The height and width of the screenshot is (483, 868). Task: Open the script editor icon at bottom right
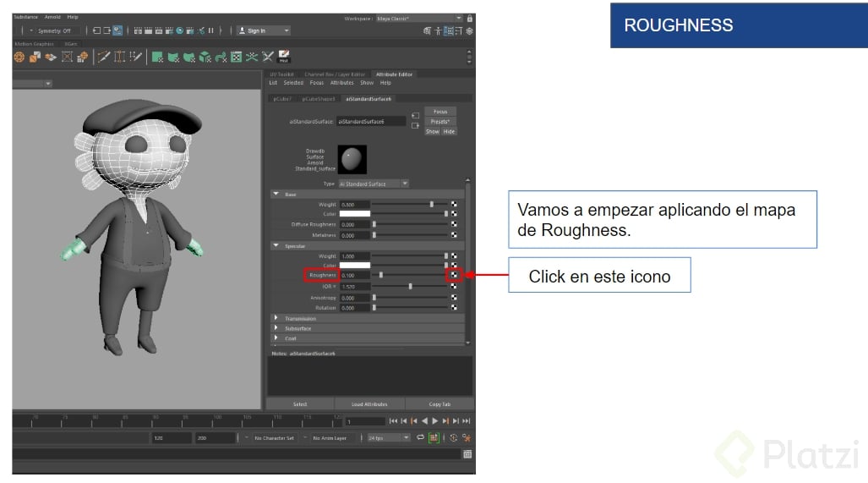coord(467,454)
